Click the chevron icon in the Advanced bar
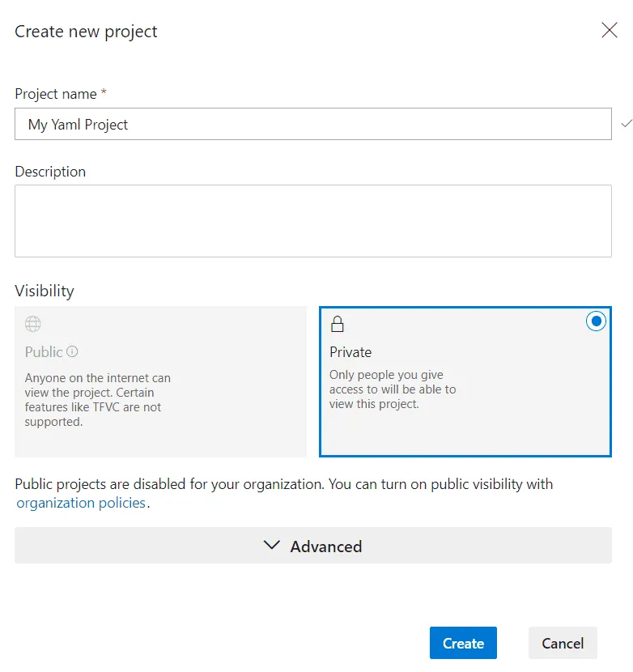This screenshot has width=633, height=672. (x=272, y=545)
